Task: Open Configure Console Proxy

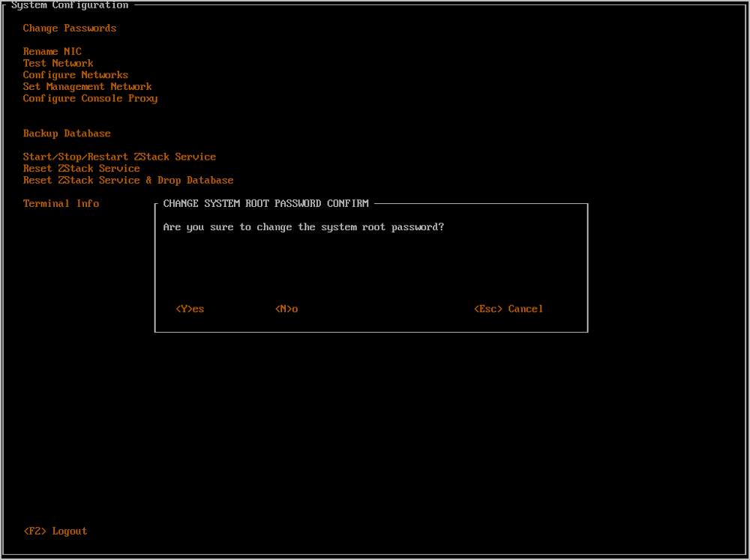Action: (90, 98)
